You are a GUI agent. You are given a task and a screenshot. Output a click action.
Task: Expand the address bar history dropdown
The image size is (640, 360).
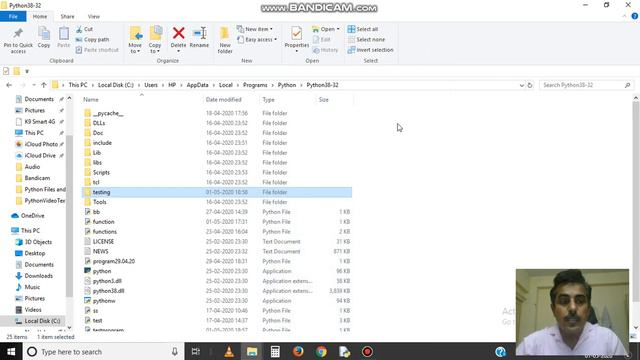[522, 85]
